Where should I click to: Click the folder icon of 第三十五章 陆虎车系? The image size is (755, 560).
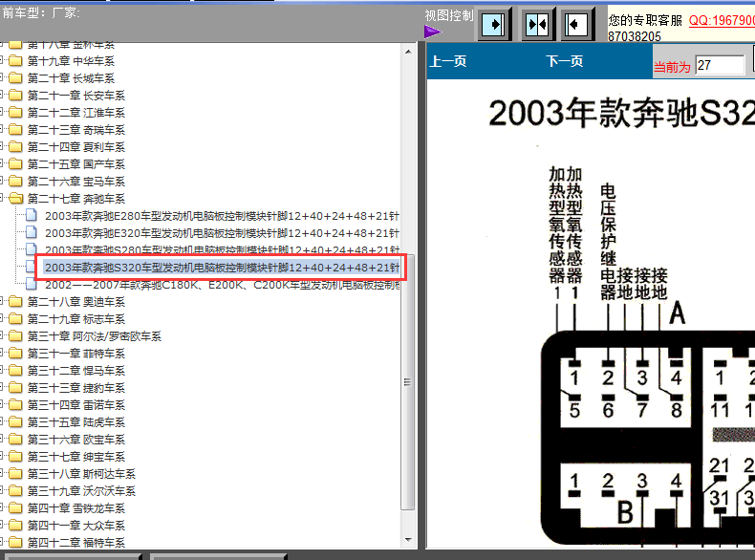pos(16,422)
